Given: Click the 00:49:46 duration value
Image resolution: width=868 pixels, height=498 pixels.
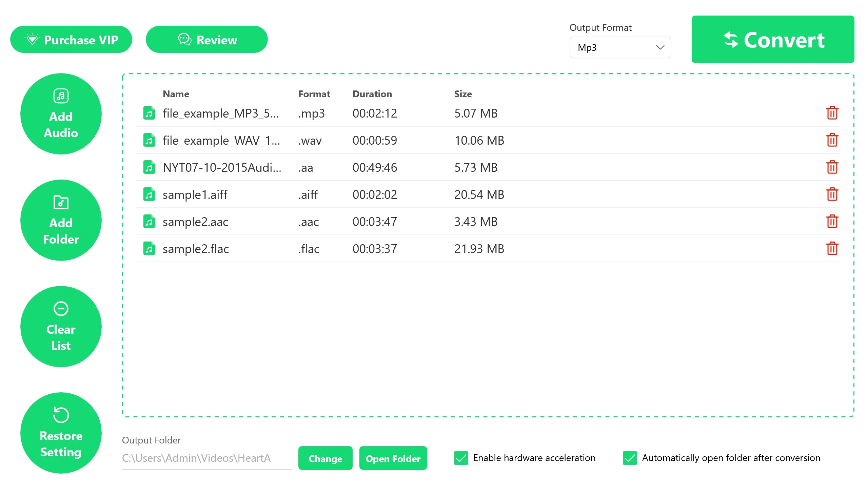Looking at the screenshot, I should [x=375, y=167].
